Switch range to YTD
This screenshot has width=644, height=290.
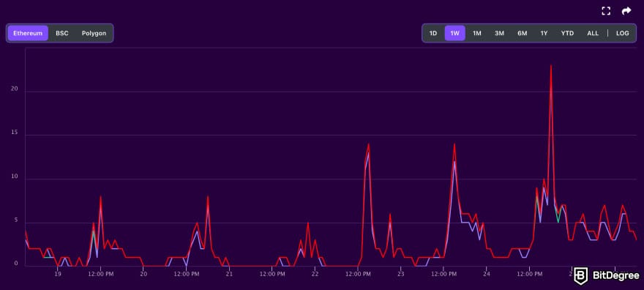pos(567,33)
